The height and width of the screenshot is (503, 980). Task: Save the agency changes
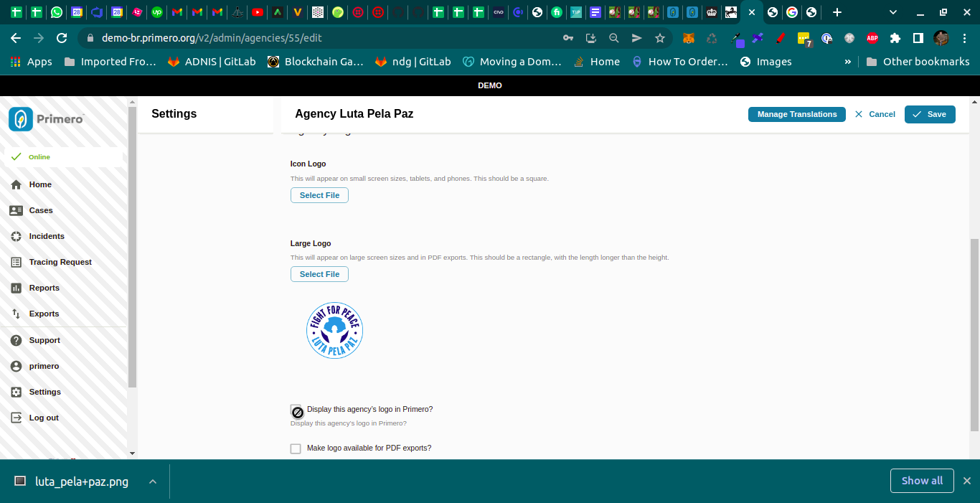[930, 114]
